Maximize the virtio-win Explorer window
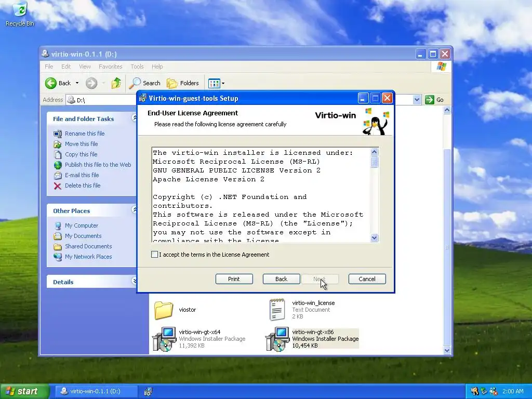This screenshot has width=532, height=399. tap(433, 54)
